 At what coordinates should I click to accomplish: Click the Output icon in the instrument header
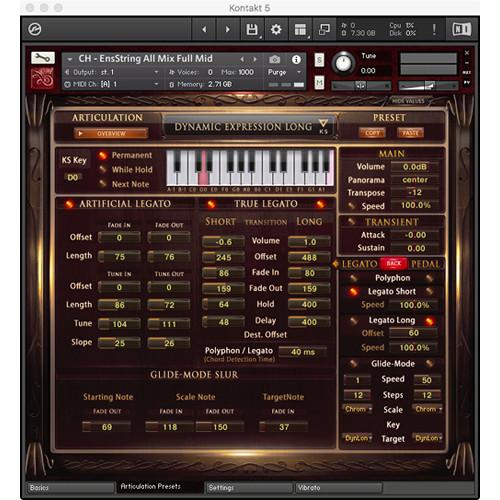tap(67, 72)
